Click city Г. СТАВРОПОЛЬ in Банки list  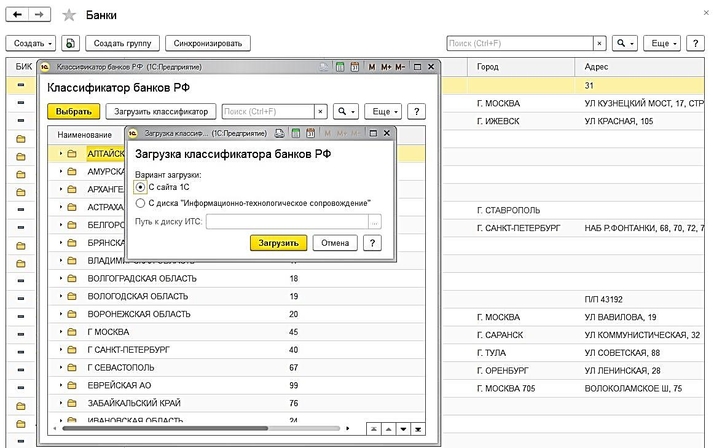click(x=508, y=210)
